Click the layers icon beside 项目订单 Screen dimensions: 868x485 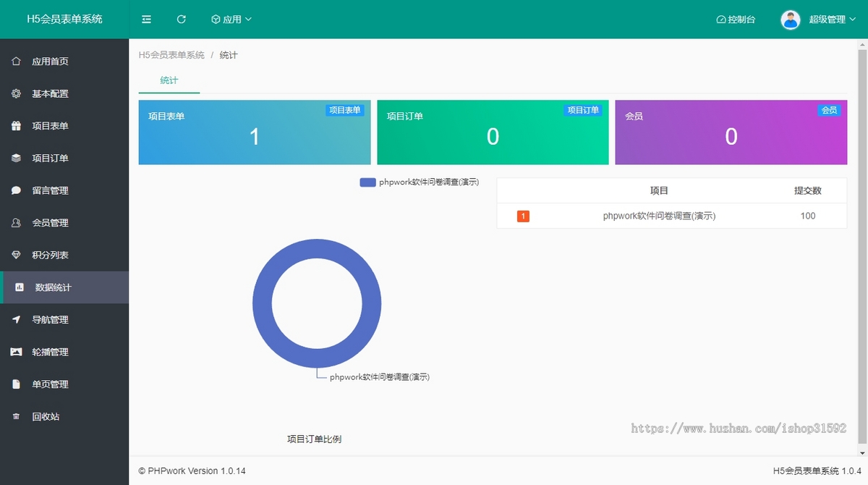[x=16, y=158]
